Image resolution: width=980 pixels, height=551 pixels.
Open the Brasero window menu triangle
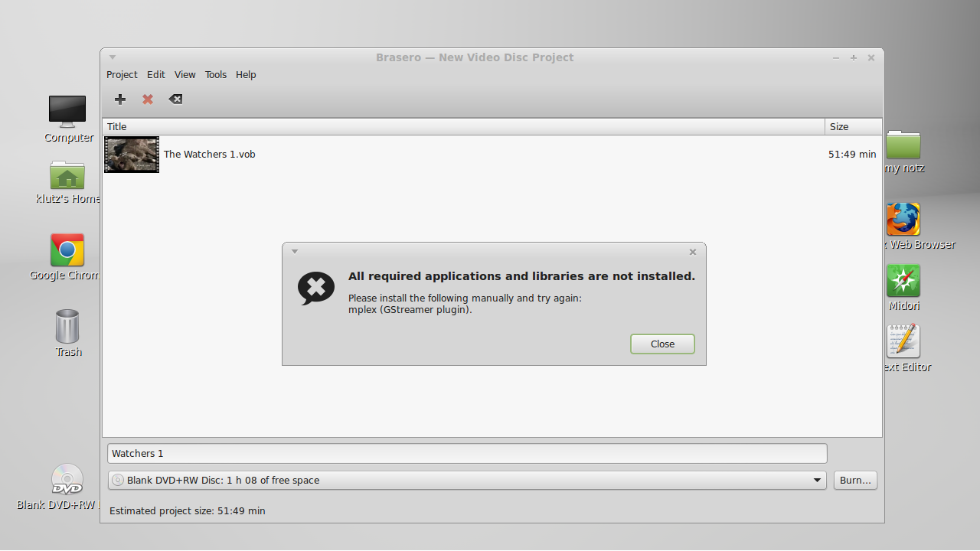(113, 57)
